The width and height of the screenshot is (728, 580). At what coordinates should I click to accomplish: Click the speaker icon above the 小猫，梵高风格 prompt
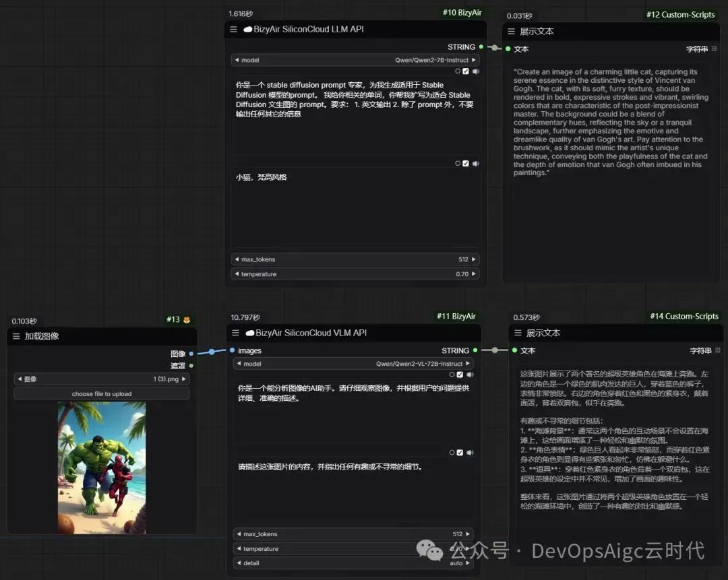point(476,163)
